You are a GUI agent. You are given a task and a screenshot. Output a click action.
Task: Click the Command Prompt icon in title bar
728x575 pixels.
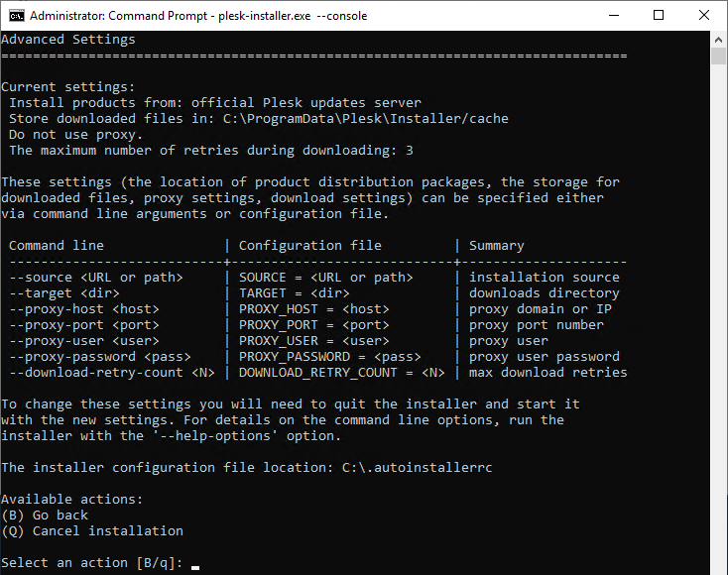pos(14,16)
